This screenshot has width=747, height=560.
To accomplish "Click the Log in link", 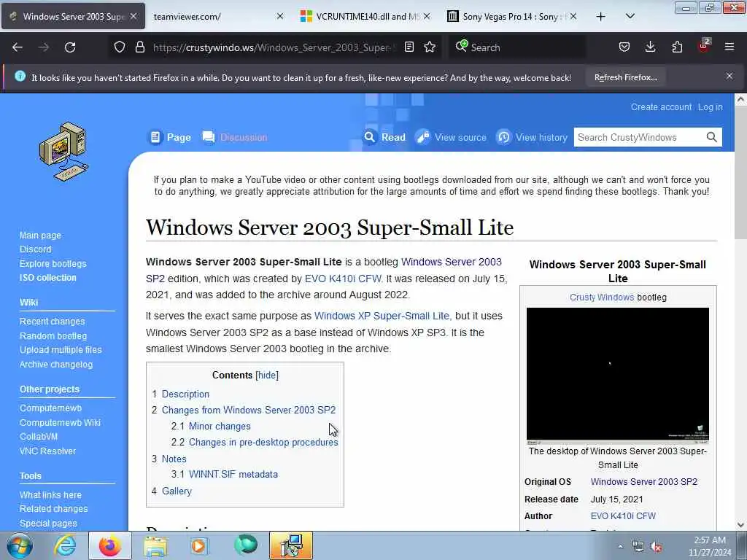I will tap(710, 107).
